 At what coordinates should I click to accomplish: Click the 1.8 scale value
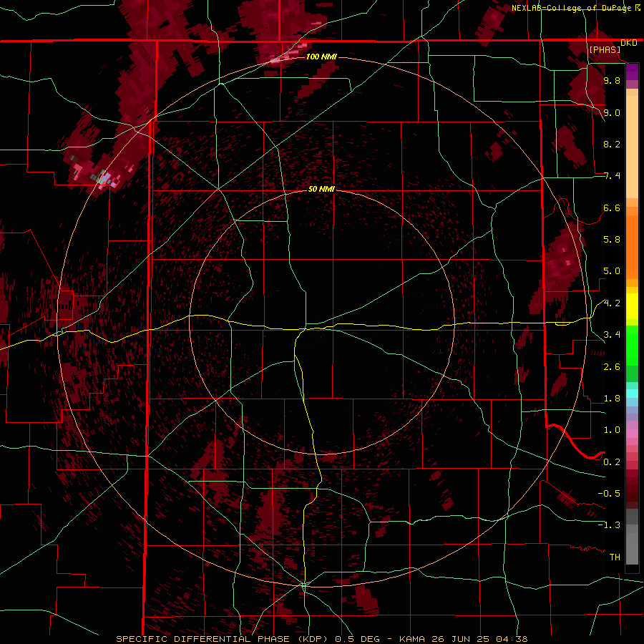(612, 399)
